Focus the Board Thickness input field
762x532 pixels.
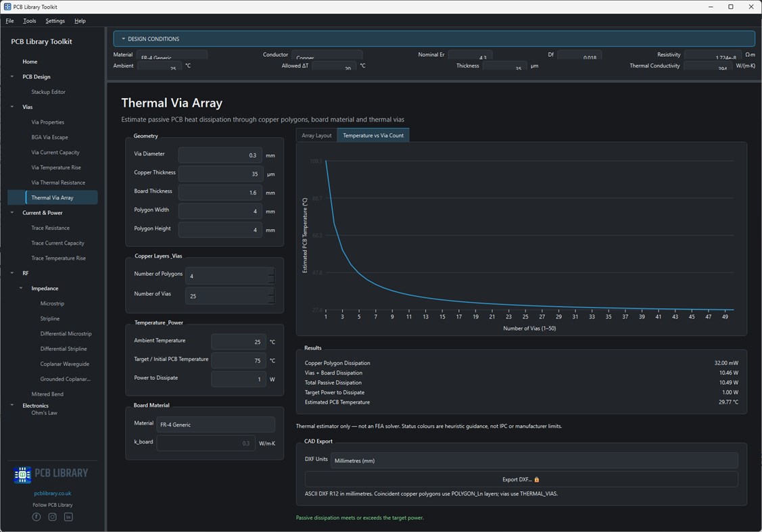tap(220, 193)
